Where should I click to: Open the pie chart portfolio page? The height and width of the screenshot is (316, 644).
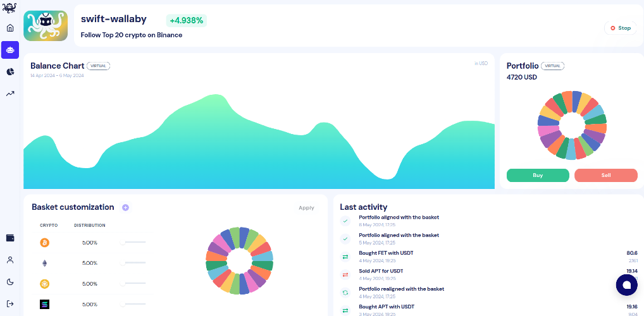(10, 72)
